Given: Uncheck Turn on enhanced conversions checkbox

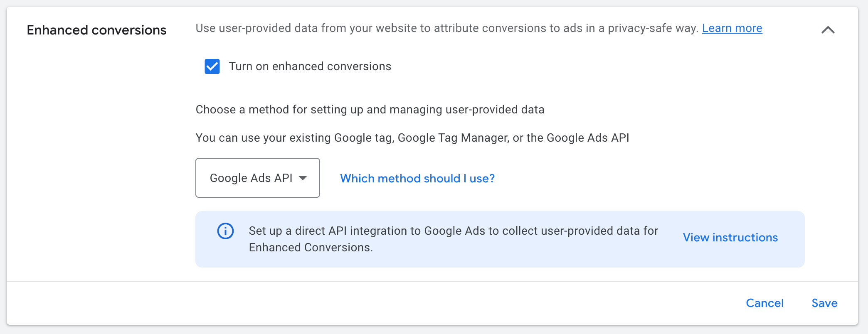Looking at the screenshot, I should pyautogui.click(x=212, y=66).
